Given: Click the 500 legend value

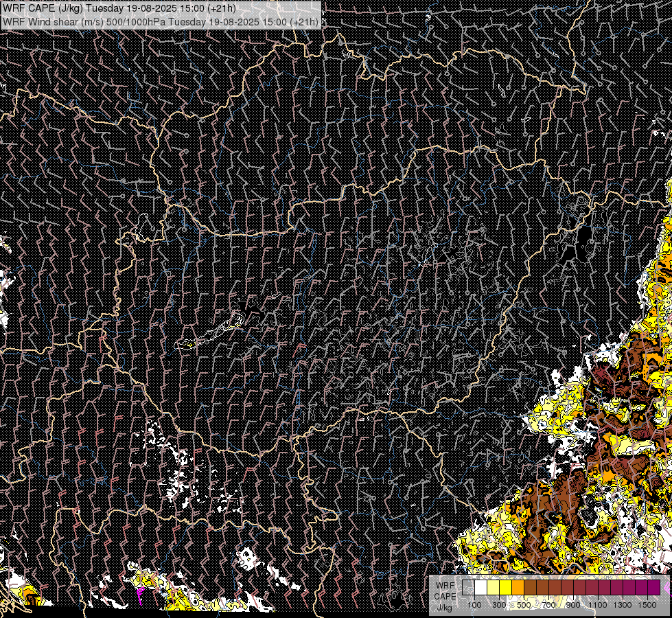Looking at the screenshot, I should click(x=524, y=605).
